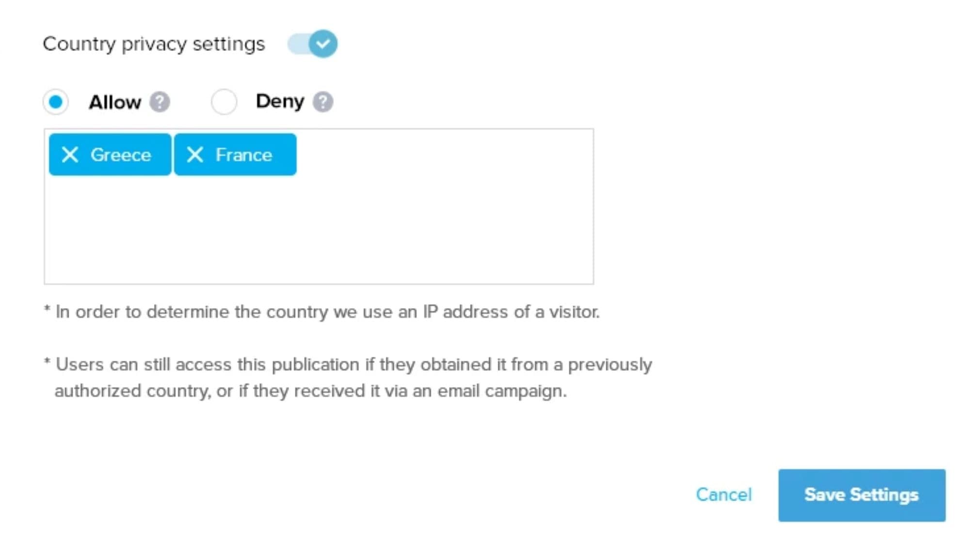Click the second line mentioning email campaign

[x=310, y=391]
